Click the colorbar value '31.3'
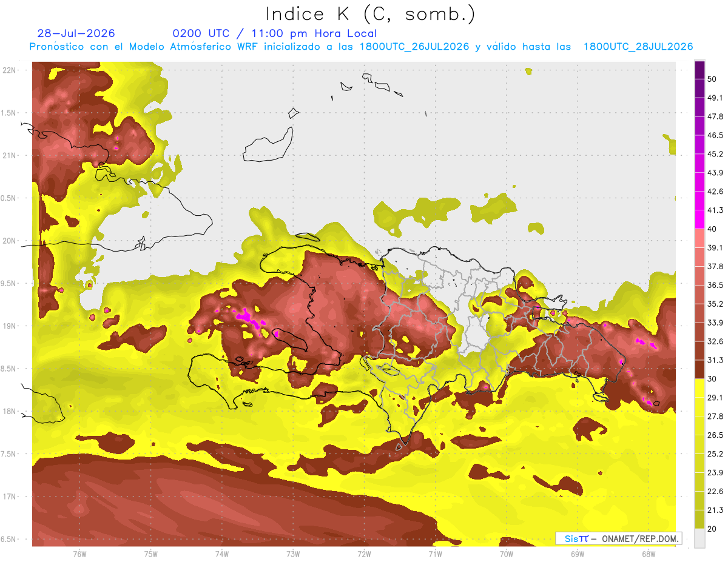Image resolution: width=728 pixels, height=562 pixels. [715, 360]
